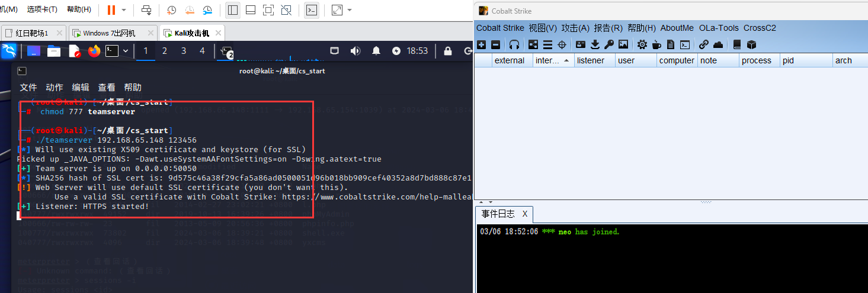The height and width of the screenshot is (293, 868).
Task: Open downloads via the download arrow icon
Action: pos(595,44)
